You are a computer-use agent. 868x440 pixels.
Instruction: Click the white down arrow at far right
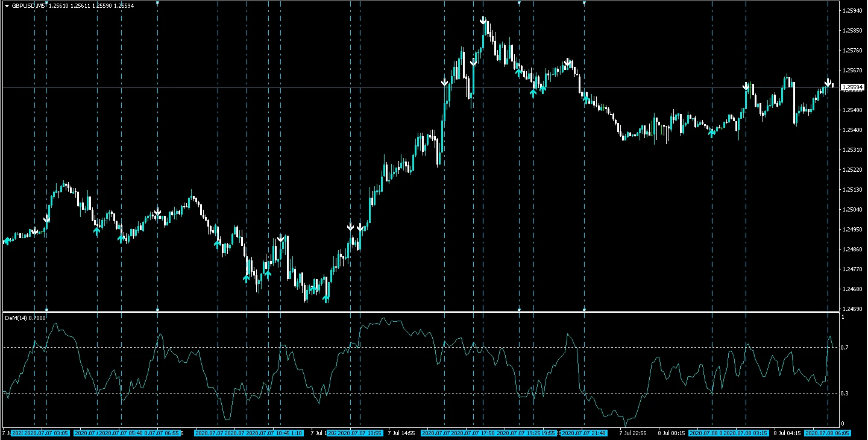pyautogui.click(x=828, y=82)
